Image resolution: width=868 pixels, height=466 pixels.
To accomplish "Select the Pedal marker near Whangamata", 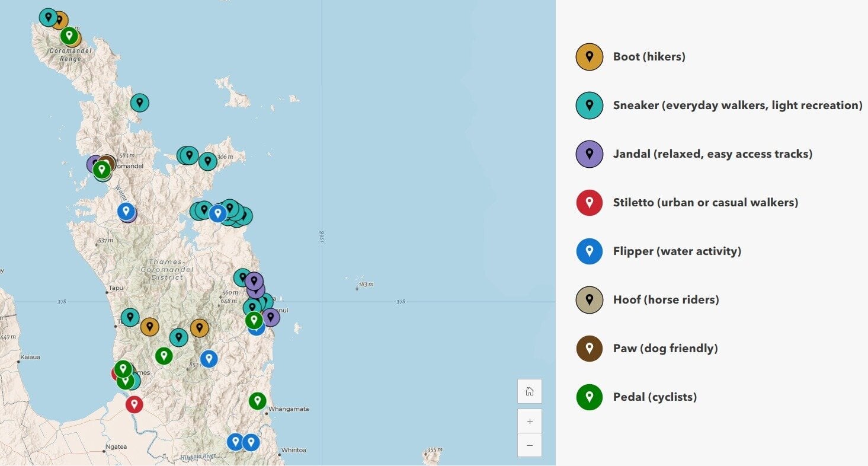I will [x=257, y=400].
